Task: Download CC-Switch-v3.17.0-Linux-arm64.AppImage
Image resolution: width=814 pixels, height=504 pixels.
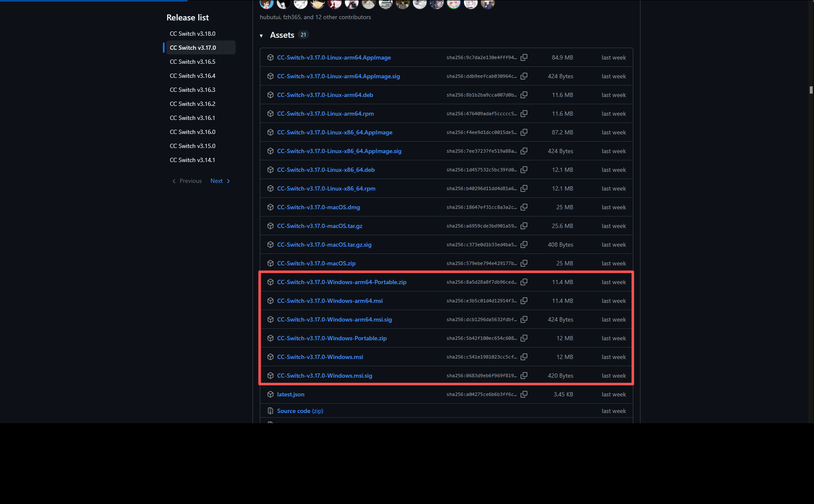Action: click(x=334, y=57)
